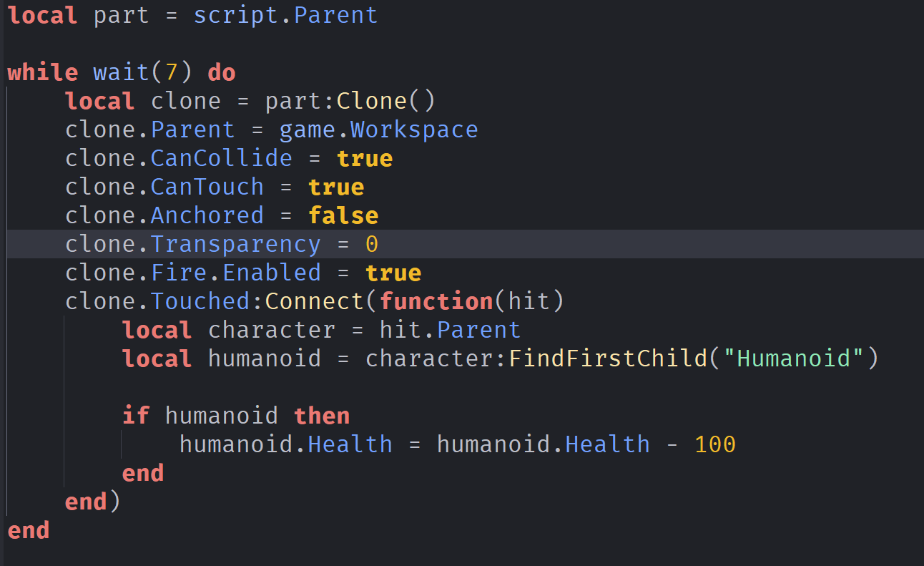
Task: Click the "Humanoid" string literal
Action: [794, 358]
